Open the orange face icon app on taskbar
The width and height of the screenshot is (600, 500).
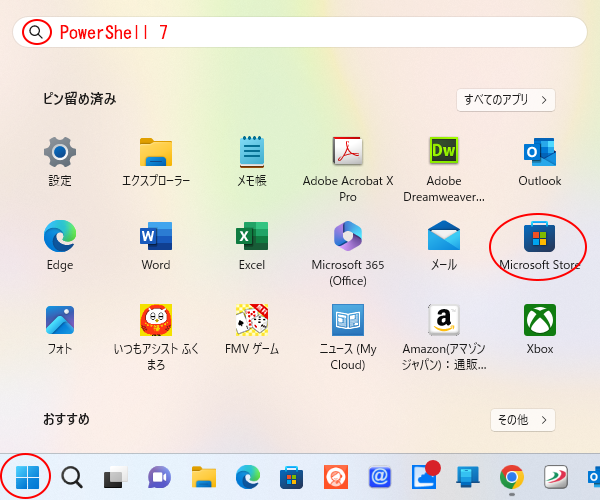coord(336,477)
